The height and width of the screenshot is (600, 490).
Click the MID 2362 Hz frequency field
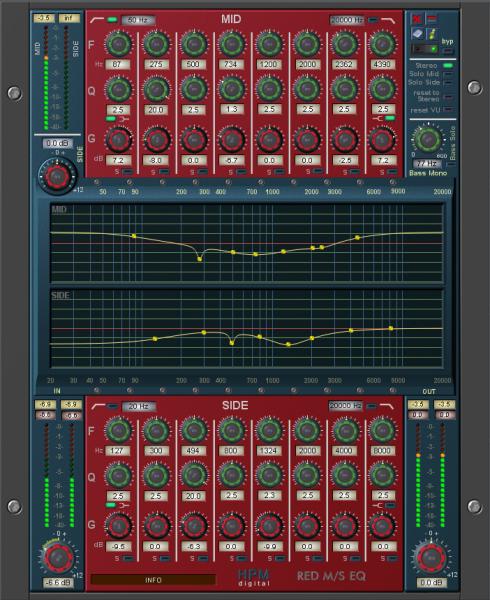point(344,64)
